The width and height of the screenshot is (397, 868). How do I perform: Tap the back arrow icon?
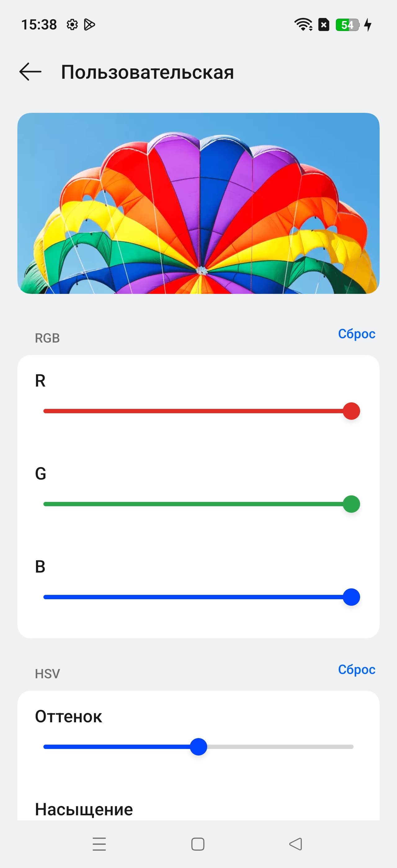30,72
